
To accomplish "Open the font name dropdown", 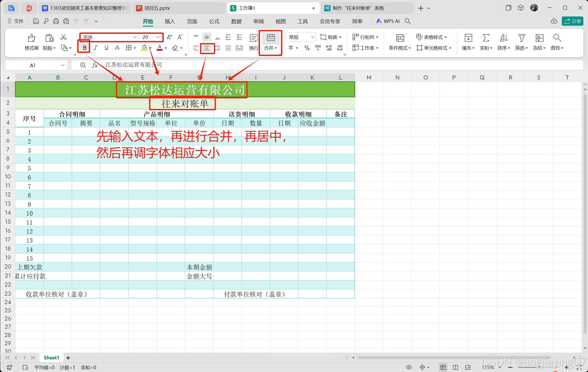I will coord(135,37).
